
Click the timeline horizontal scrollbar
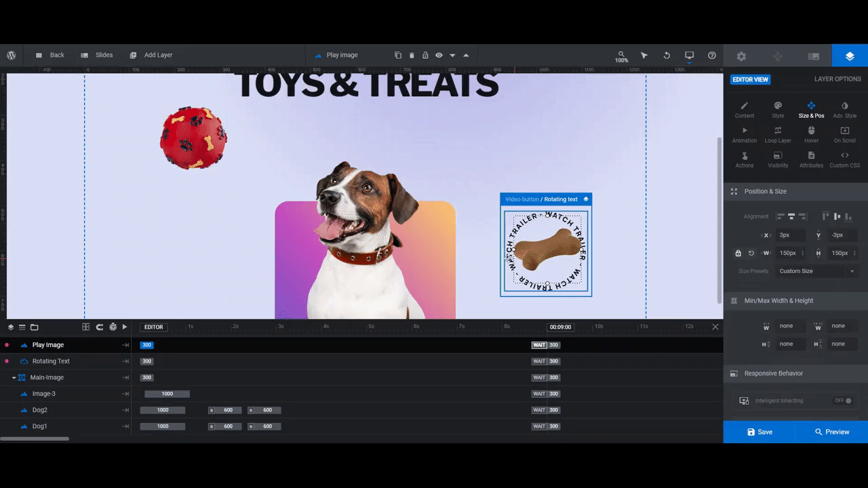pyautogui.click(x=35, y=439)
